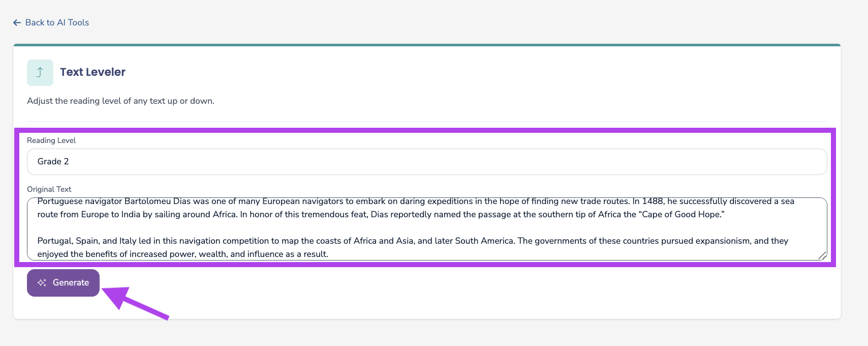Click the 'Adjust the reading level' description text
Viewport: 868px width, 346px height.
(120, 101)
